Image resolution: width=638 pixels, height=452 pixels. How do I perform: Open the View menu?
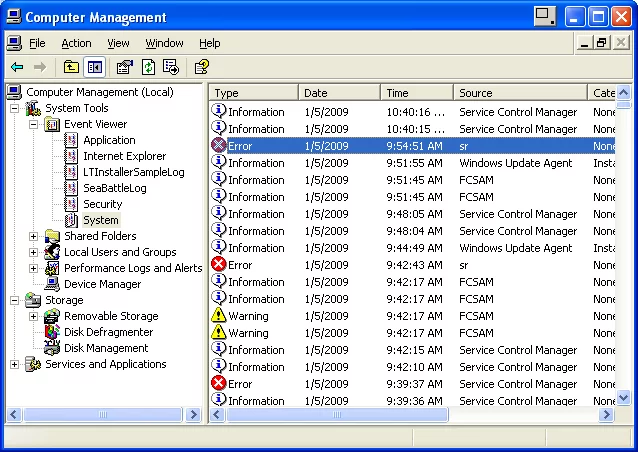pyautogui.click(x=119, y=44)
